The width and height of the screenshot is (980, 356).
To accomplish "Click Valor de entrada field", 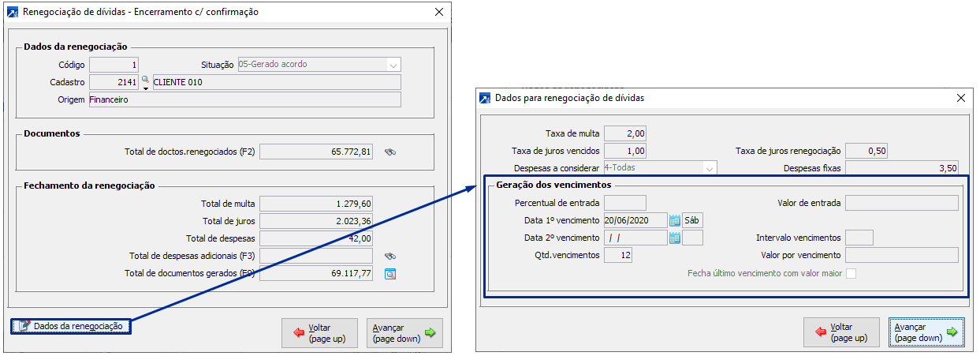I will (x=902, y=203).
